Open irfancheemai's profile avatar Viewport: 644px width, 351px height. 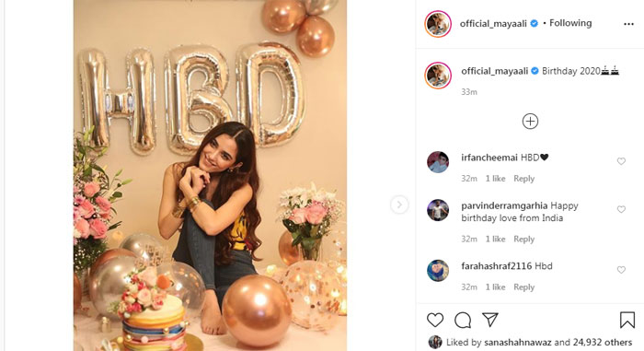pyautogui.click(x=438, y=162)
